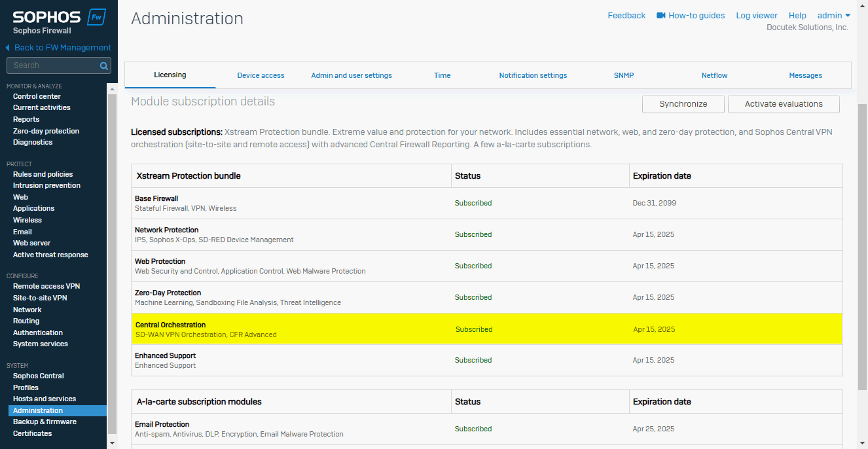Image resolution: width=868 pixels, height=449 pixels.
Task: Navigate to Remote access VPN
Action: pos(46,286)
